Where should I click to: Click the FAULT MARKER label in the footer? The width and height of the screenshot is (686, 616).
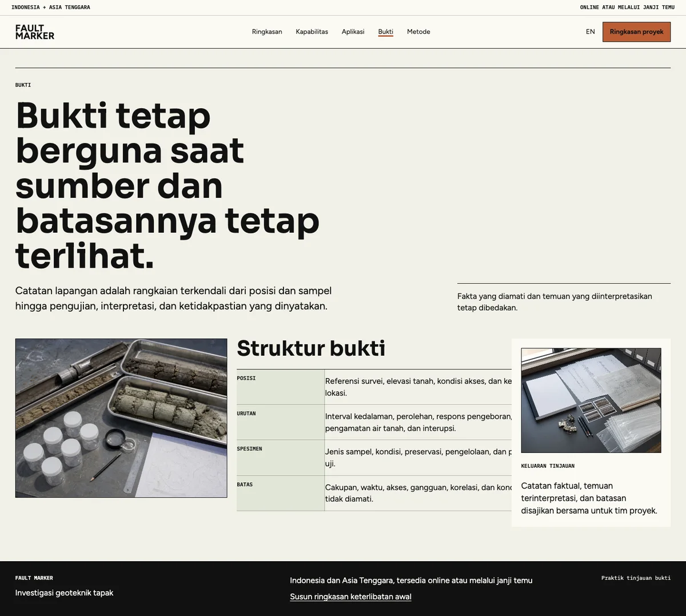click(34, 578)
